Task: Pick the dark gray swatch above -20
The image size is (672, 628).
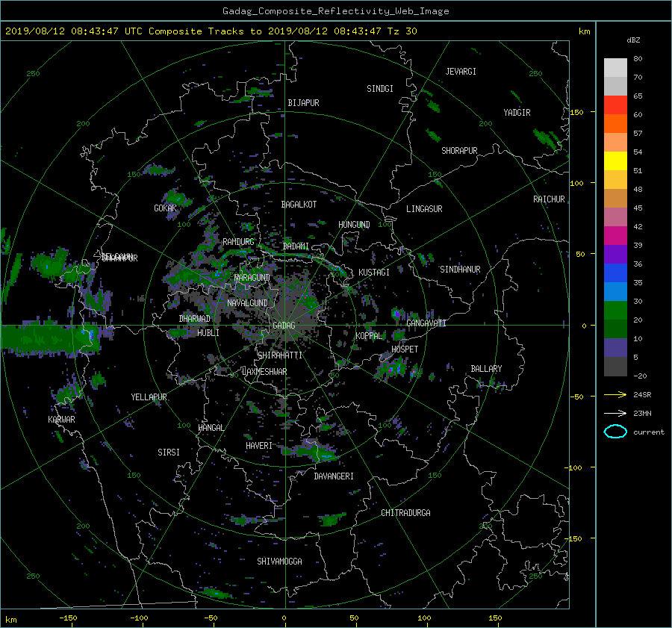Action: (615, 367)
